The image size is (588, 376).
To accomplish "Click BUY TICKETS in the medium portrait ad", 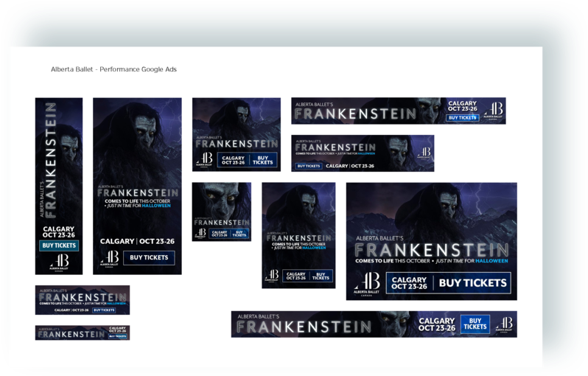I will 321,276.
